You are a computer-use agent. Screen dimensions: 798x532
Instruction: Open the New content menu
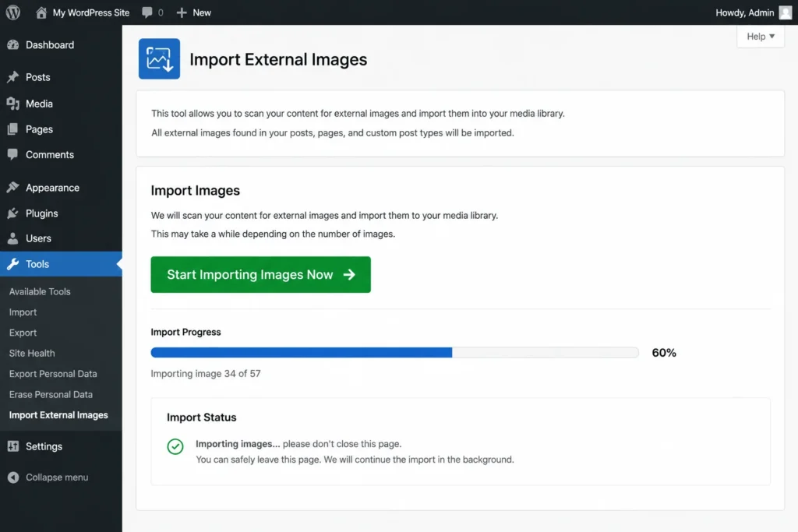coord(194,12)
